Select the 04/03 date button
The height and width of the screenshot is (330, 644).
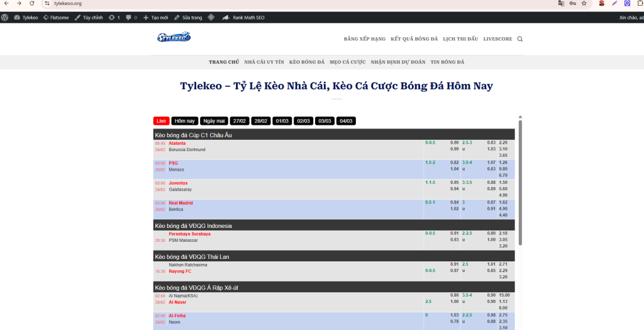click(347, 121)
